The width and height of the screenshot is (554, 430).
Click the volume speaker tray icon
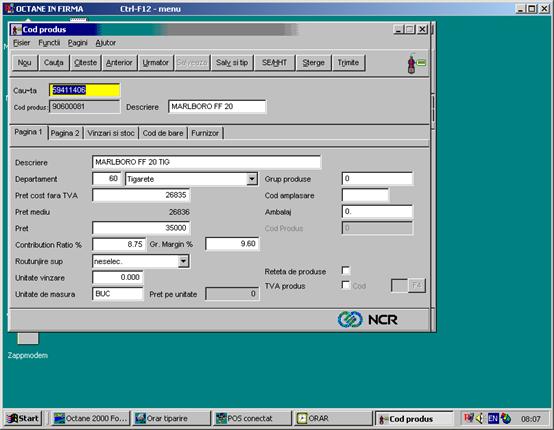480,419
